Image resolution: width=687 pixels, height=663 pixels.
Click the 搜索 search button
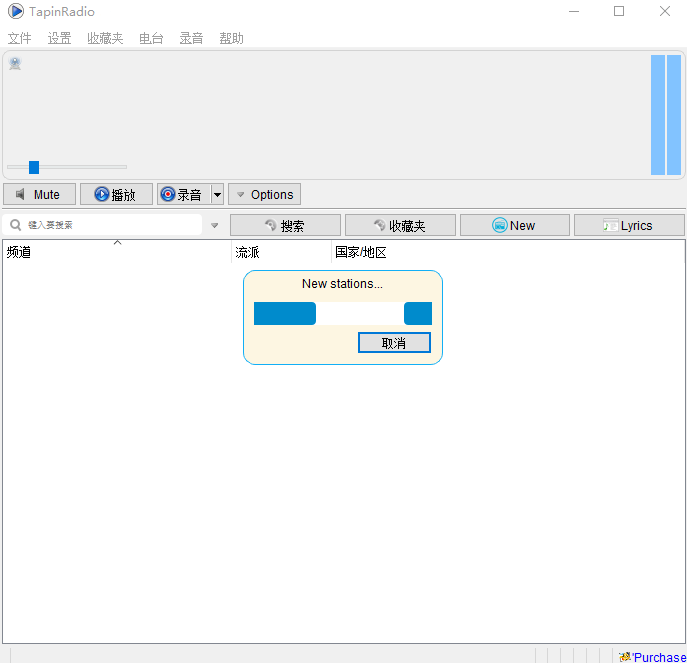tap(285, 225)
